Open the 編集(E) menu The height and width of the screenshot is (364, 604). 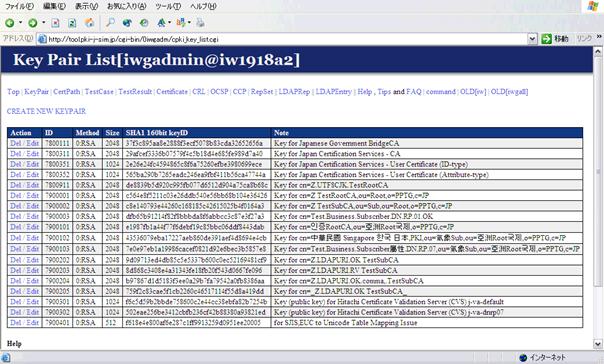tap(54, 6)
